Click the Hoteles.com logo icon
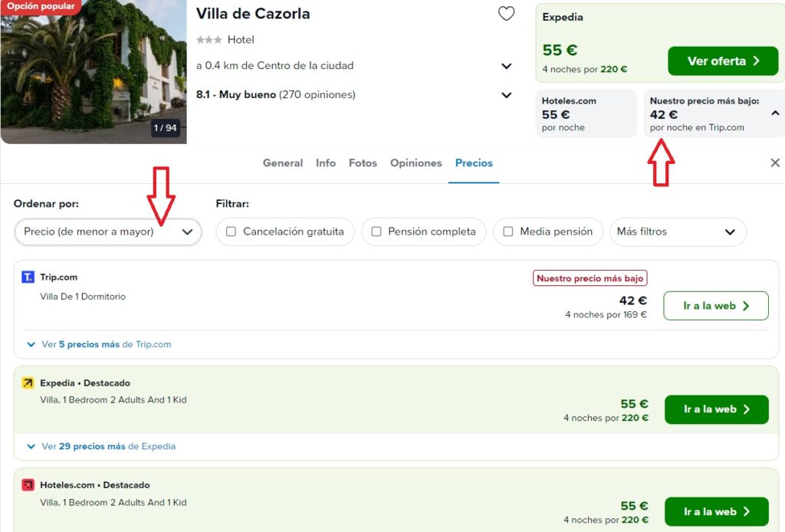 (28, 485)
